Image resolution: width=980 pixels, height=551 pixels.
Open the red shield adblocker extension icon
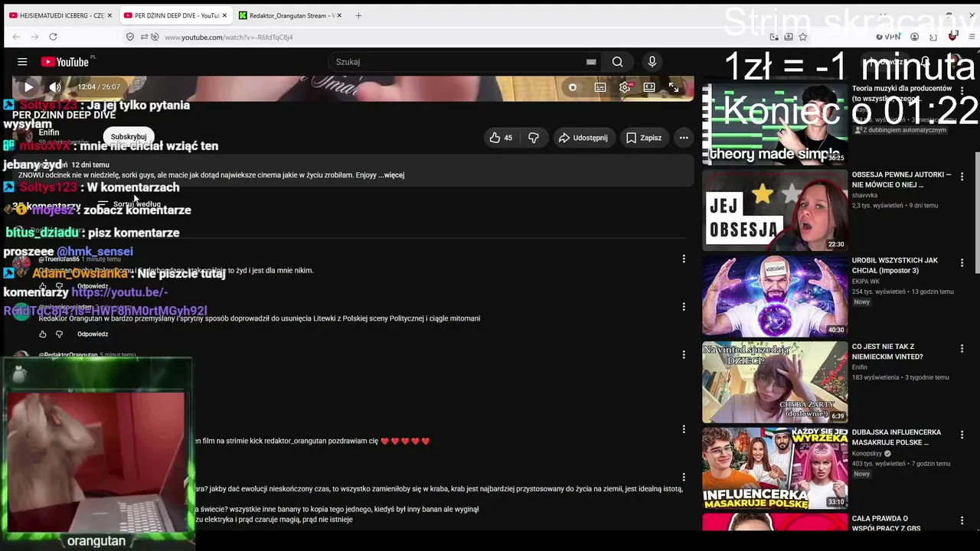tap(952, 37)
